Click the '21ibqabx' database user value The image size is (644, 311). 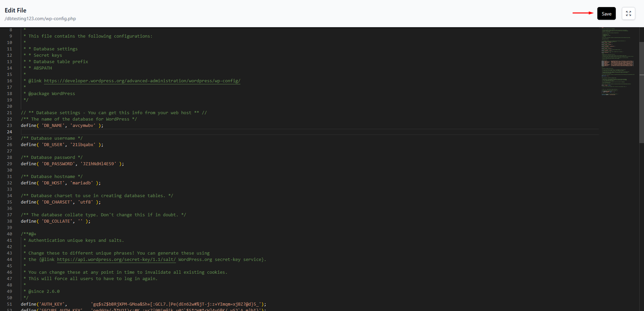83,144
